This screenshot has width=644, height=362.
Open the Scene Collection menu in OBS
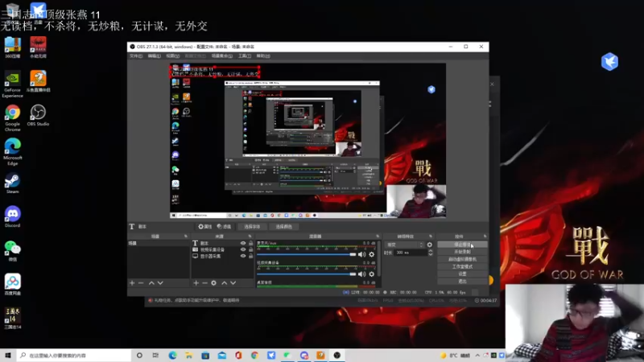pyautogui.click(x=221, y=56)
